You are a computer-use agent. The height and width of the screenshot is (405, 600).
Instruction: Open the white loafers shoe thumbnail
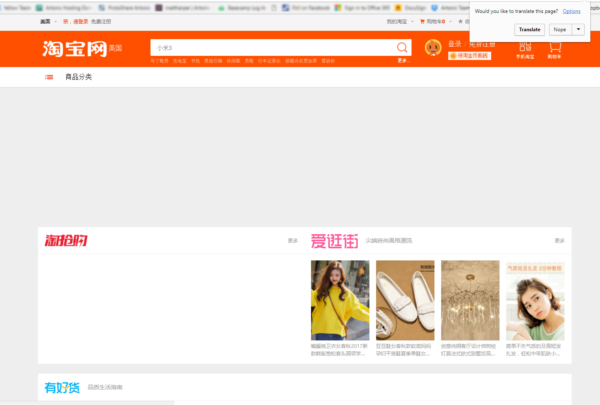click(x=405, y=300)
